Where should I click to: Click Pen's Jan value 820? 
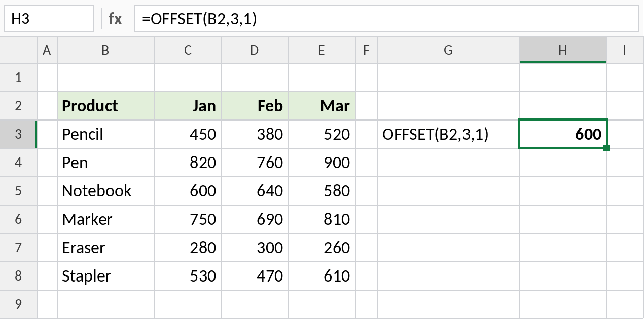(188, 163)
